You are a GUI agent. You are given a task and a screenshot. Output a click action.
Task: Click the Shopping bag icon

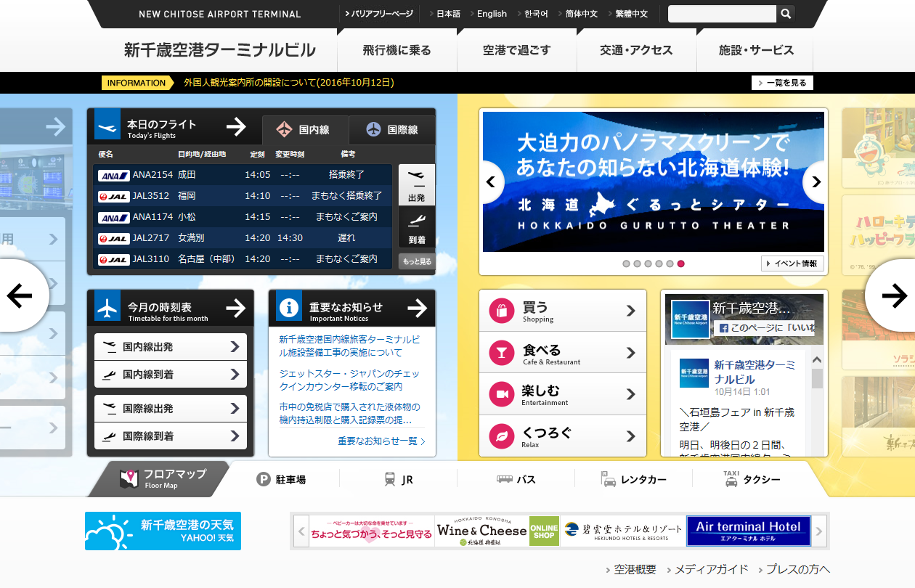point(502,311)
